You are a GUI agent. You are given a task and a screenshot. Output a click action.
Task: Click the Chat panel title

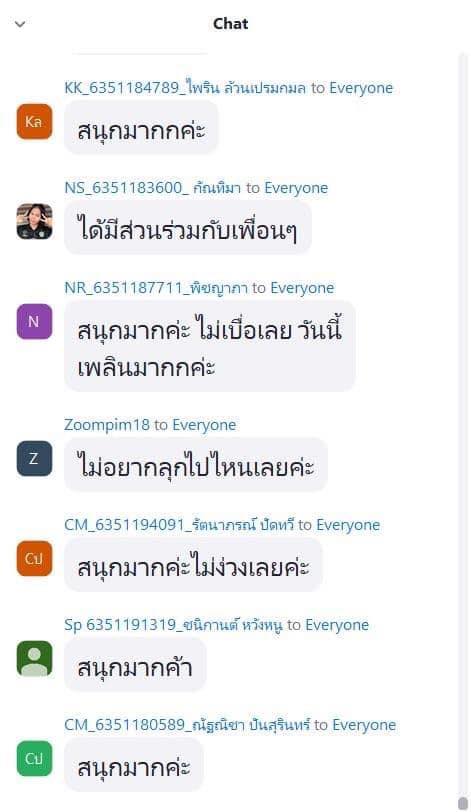point(231,24)
